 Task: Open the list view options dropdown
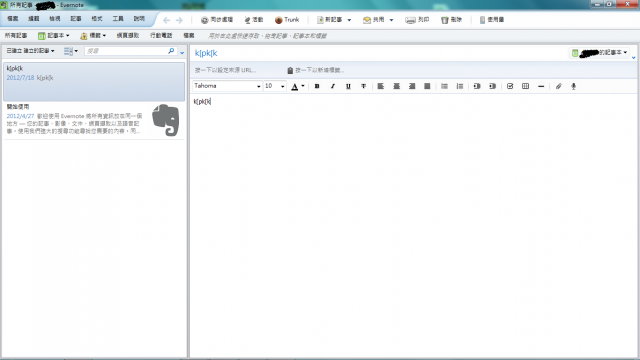71,51
